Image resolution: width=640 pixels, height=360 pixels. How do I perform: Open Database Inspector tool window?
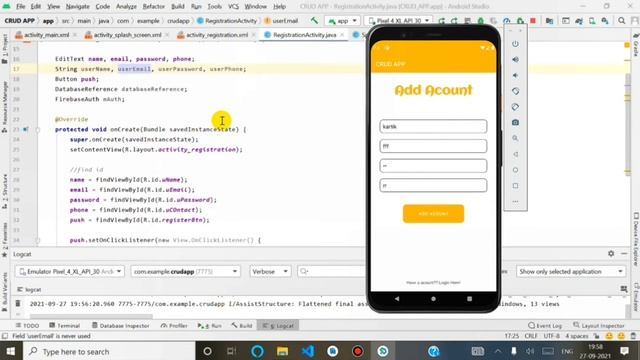pyautogui.click(x=121, y=326)
